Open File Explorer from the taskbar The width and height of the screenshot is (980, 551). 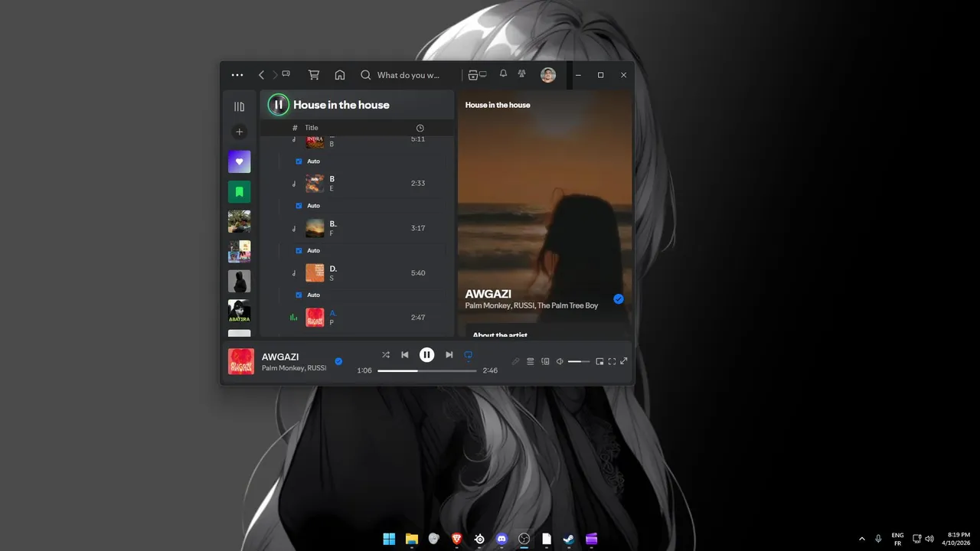pos(412,539)
